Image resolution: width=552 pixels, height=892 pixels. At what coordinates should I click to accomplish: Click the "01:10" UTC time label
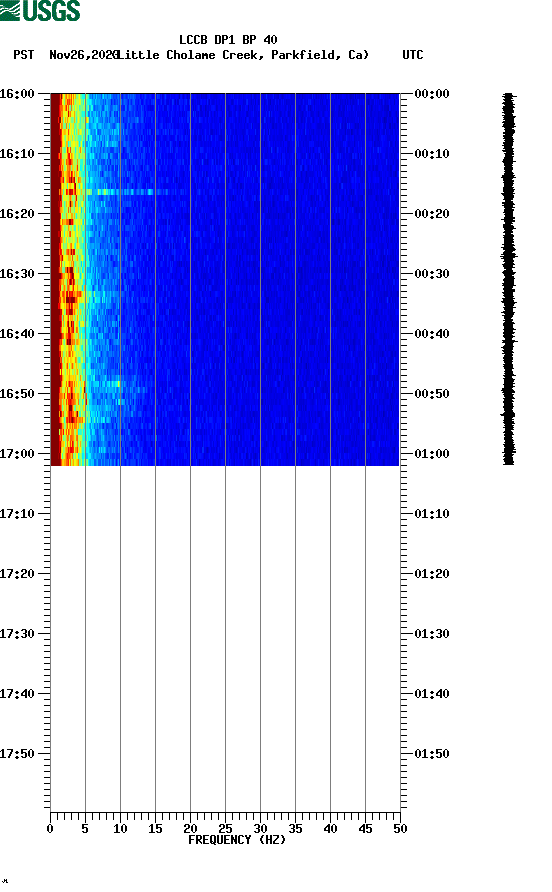pos(432,514)
